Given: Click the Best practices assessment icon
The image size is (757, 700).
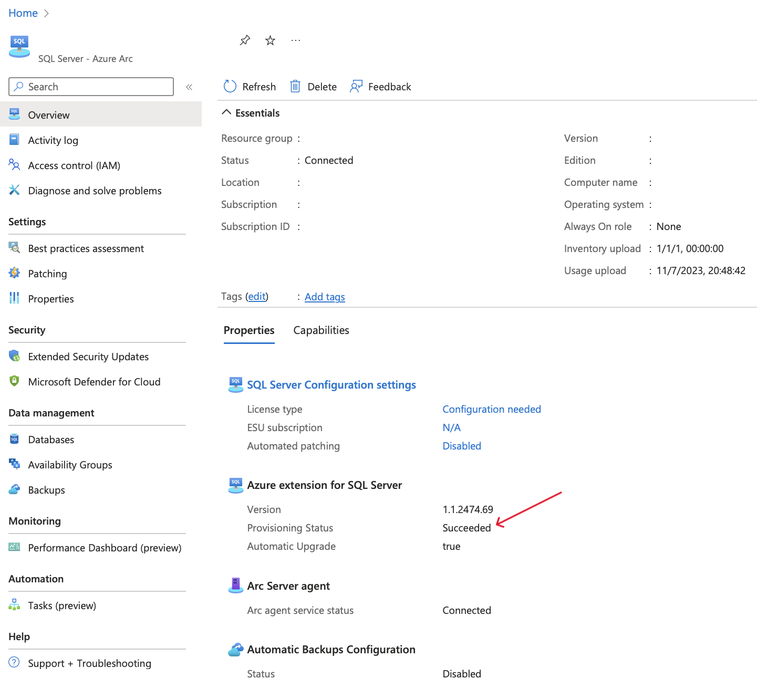Looking at the screenshot, I should pyautogui.click(x=14, y=247).
